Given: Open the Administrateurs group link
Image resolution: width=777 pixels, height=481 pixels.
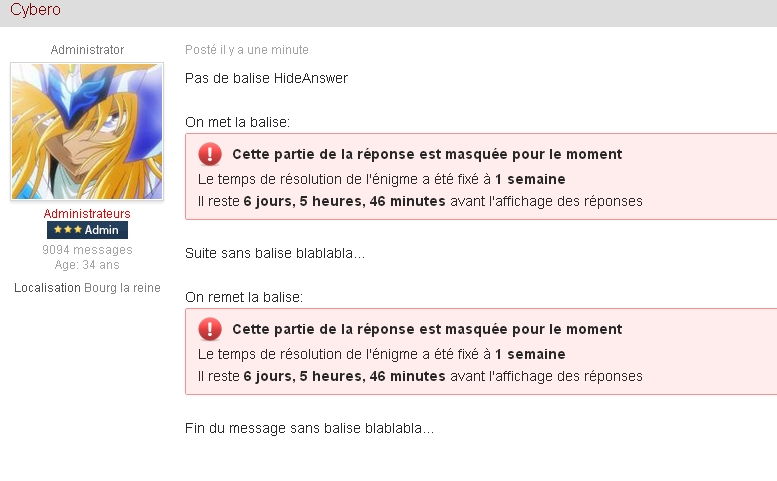Looking at the screenshot, I should point(87,214).
